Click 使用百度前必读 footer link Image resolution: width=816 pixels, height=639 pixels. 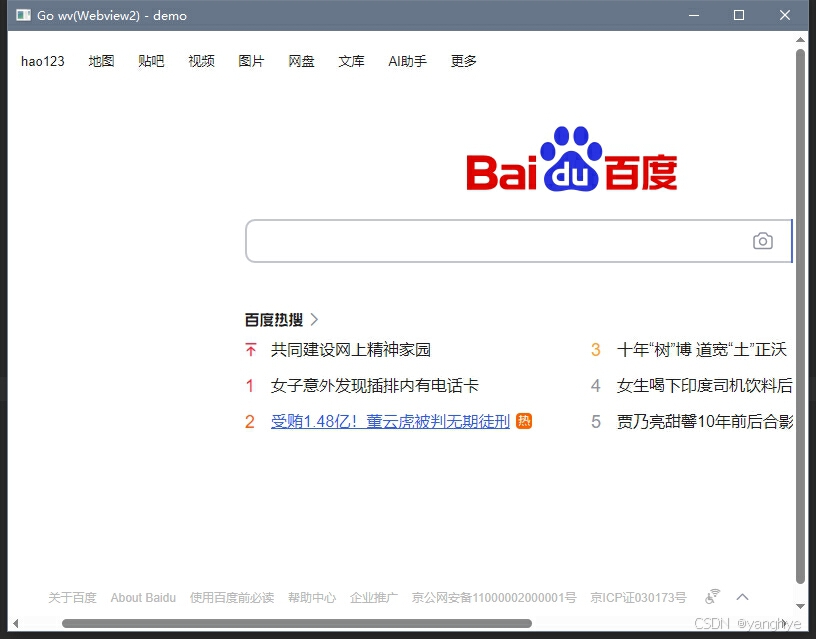click(x=232, y=597)
